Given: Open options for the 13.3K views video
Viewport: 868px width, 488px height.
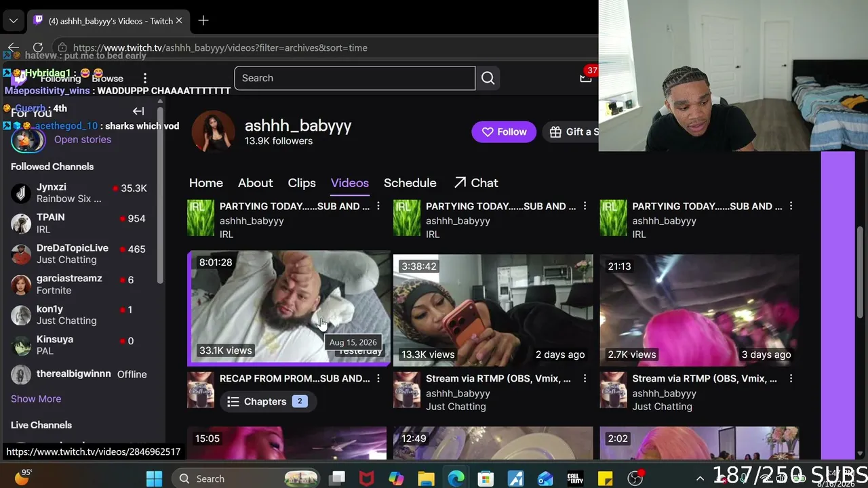Looking at the screenshot, I should coord(585,378).
